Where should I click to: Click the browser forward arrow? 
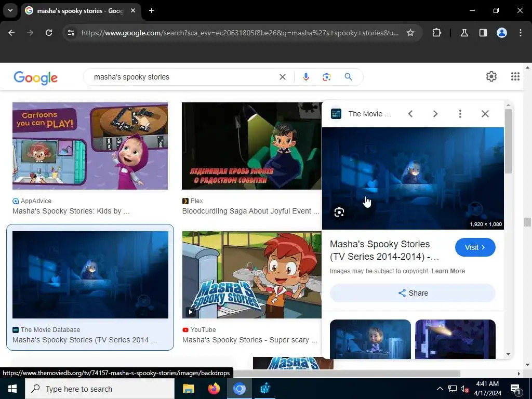(x=30, y=33)
